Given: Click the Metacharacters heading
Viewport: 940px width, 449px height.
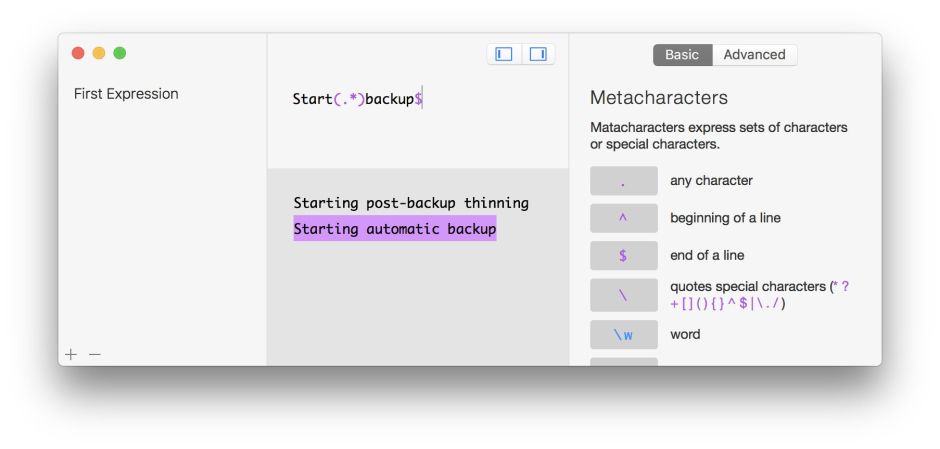Looking at the screenshot, I should coord(658,98).
